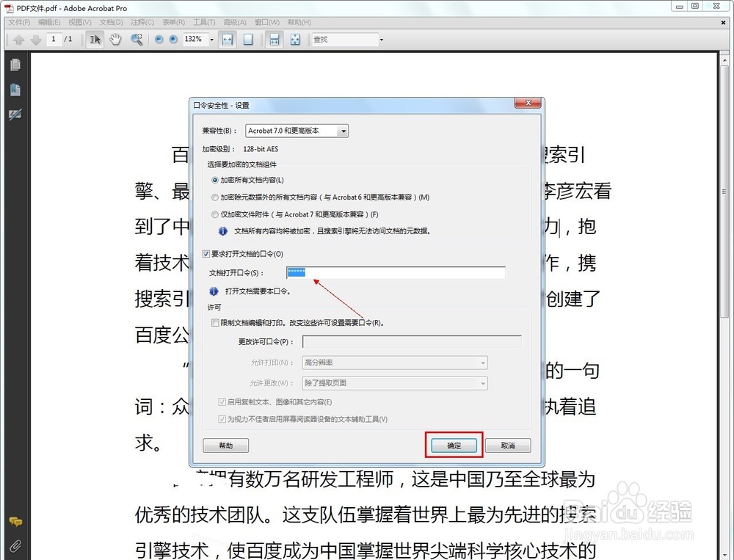Click the zoom percentage 132% field
Viewport: 734px width, 560px height.
[195, 40]
